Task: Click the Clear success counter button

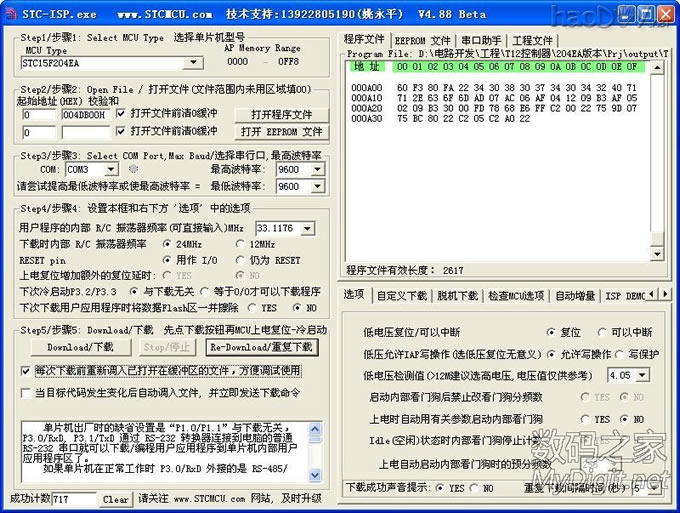Action: 116,499
